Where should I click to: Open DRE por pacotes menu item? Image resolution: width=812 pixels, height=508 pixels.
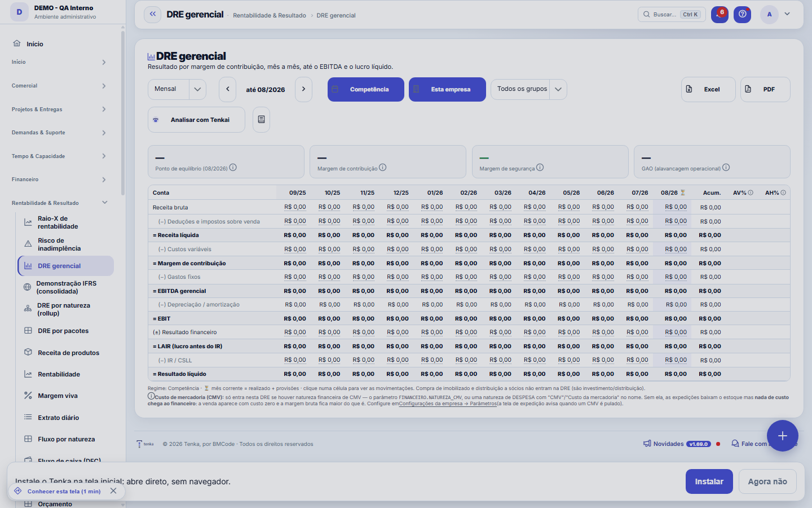coord(65,331)
